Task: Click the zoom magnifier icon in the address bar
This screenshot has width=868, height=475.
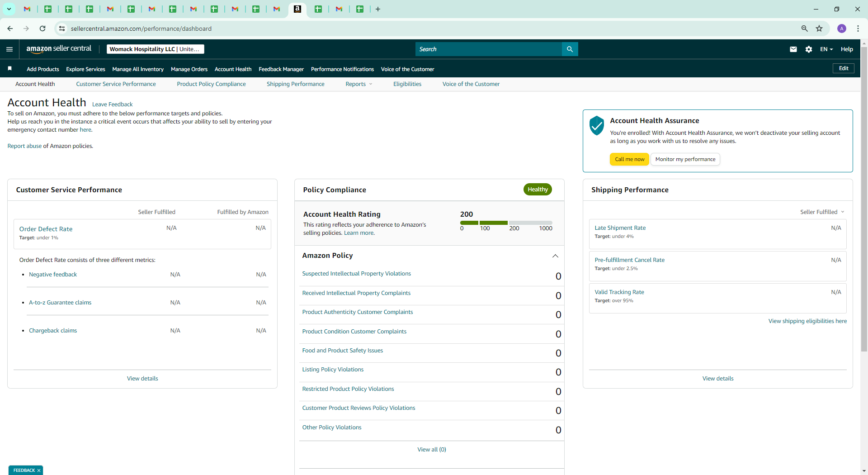Action: 804,28
